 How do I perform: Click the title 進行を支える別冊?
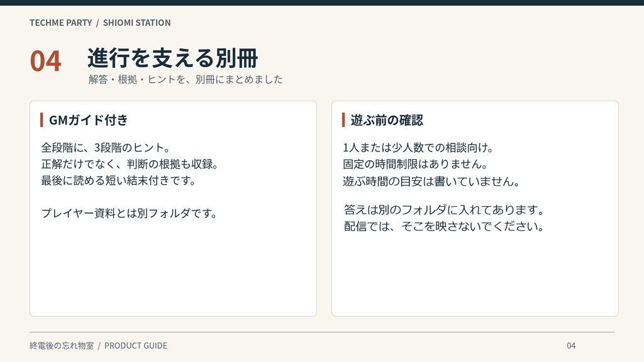point(172,57)
